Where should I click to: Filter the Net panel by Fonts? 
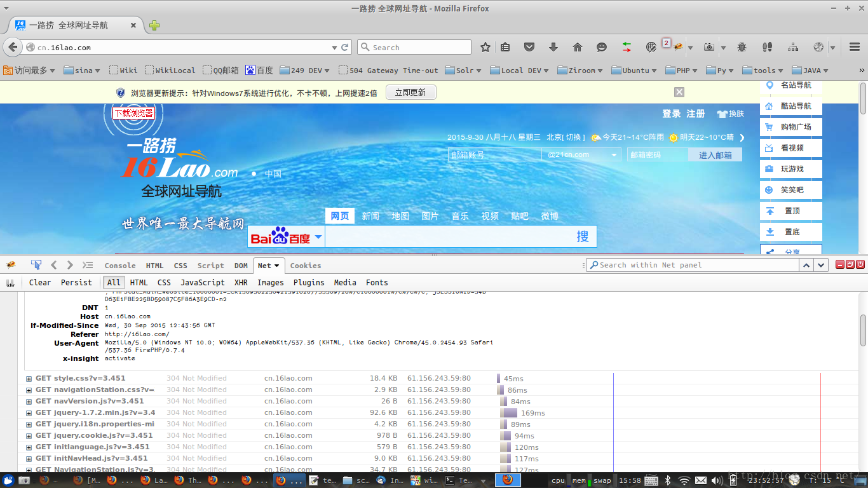(x=377, y=283)
